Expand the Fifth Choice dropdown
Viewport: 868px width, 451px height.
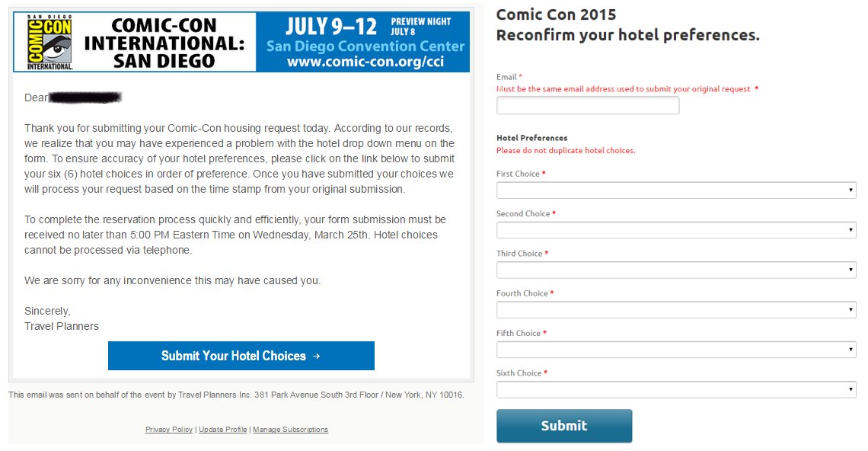[676, 350]
